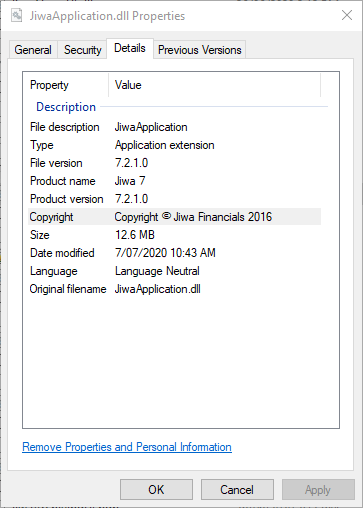This screenshot has height=508, width=363.
Task: Open Remove Properties and Personal Information link
Action: 127,447
